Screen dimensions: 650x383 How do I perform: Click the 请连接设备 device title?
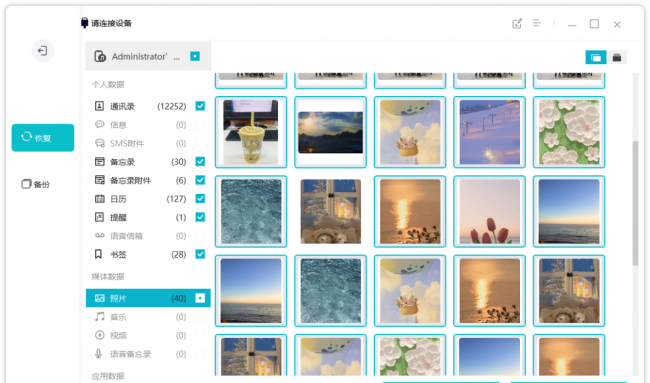click(111, 23)
